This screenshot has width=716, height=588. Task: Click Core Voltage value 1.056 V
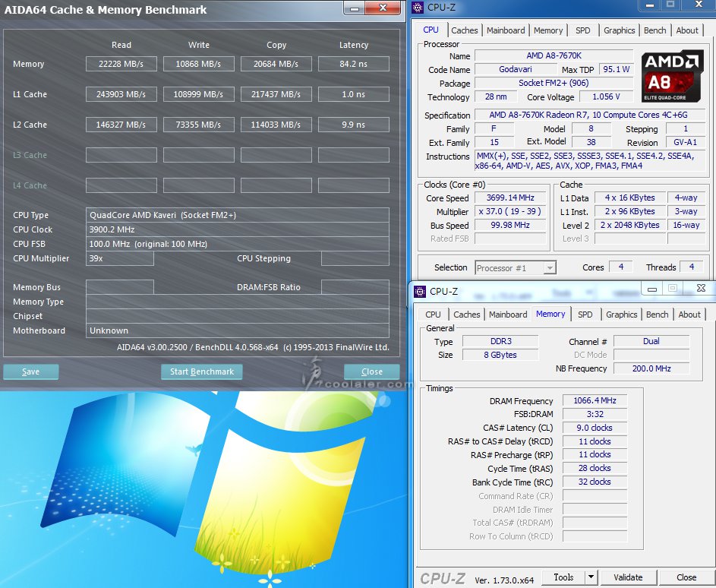point(606,96)
